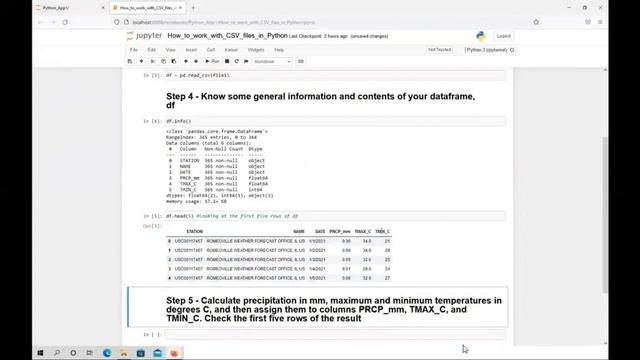
Task: Click the df.info() code cell
Action: (x=335, y=121)
